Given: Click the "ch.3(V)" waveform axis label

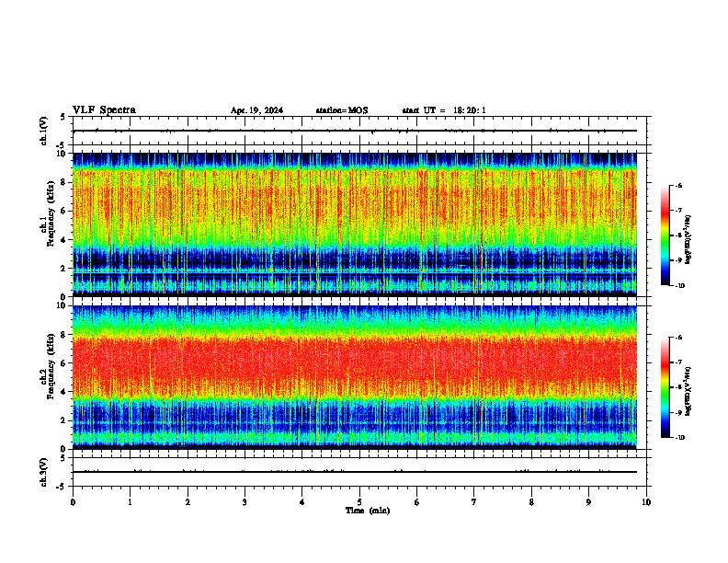Looking at the screenshot, I should pos(44,472).
